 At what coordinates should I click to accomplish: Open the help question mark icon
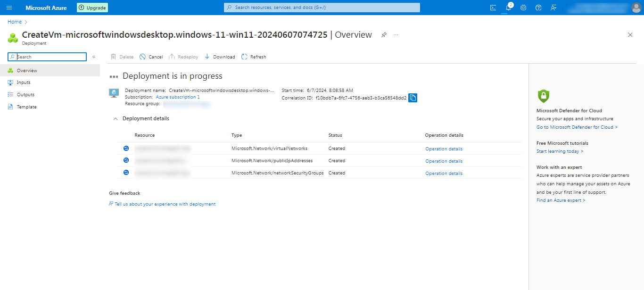[x=538, y=8]
